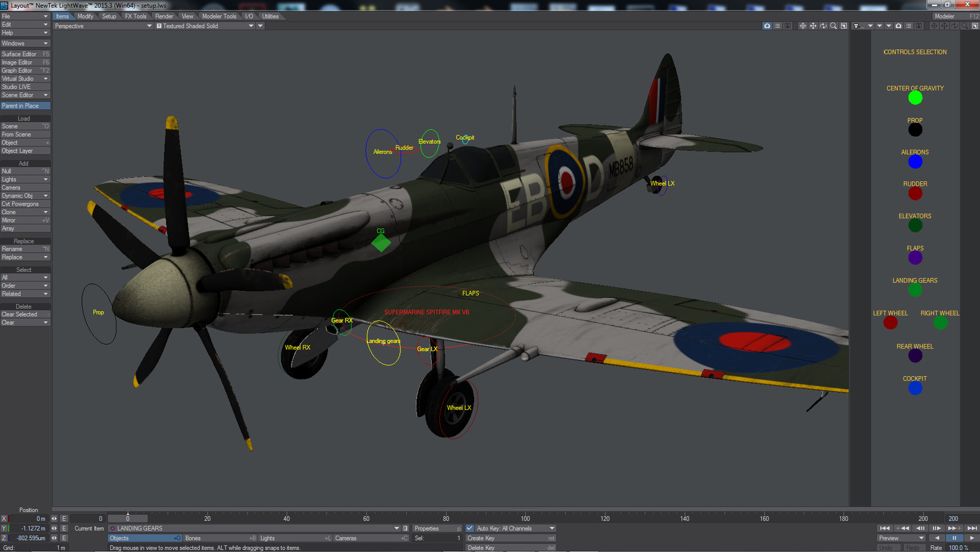Switch edit mode to Bones

[x=220, y=538]
